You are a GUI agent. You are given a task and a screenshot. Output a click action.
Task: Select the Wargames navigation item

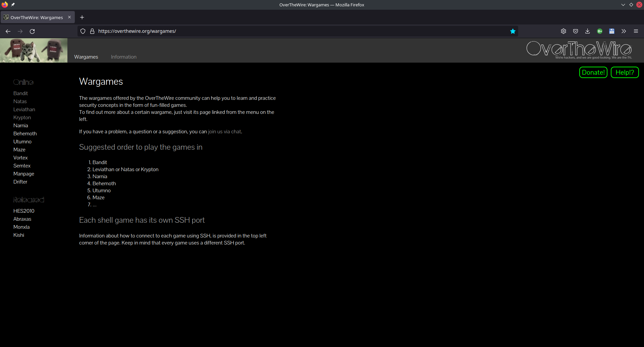86,57
